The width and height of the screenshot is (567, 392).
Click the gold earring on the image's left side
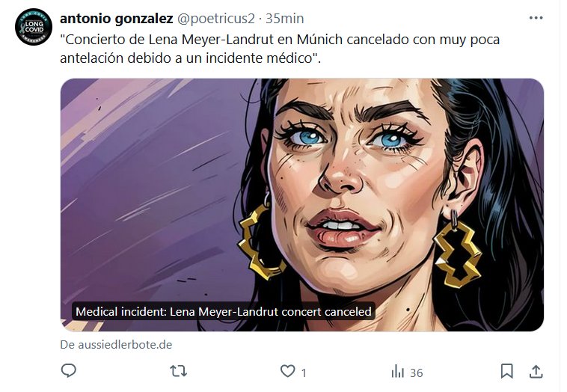pos(260,239)
